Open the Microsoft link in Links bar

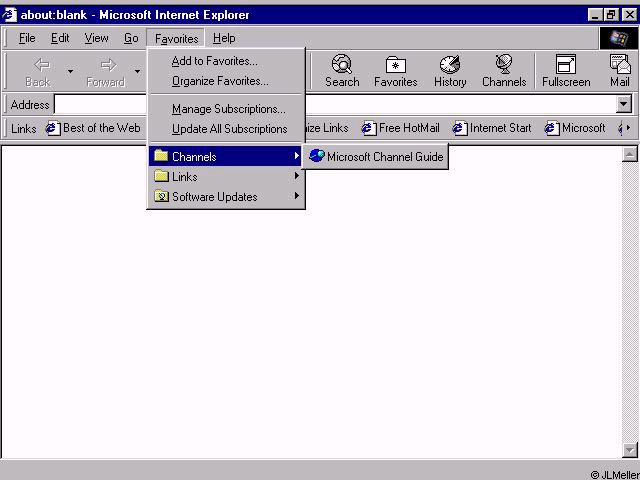pos(575,128)
